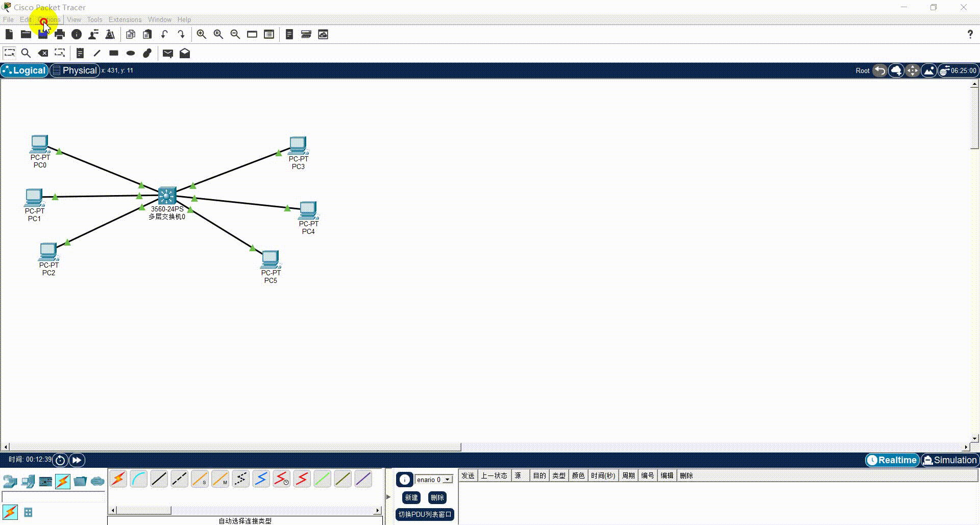Click the fast forward time button

point(77,460)
